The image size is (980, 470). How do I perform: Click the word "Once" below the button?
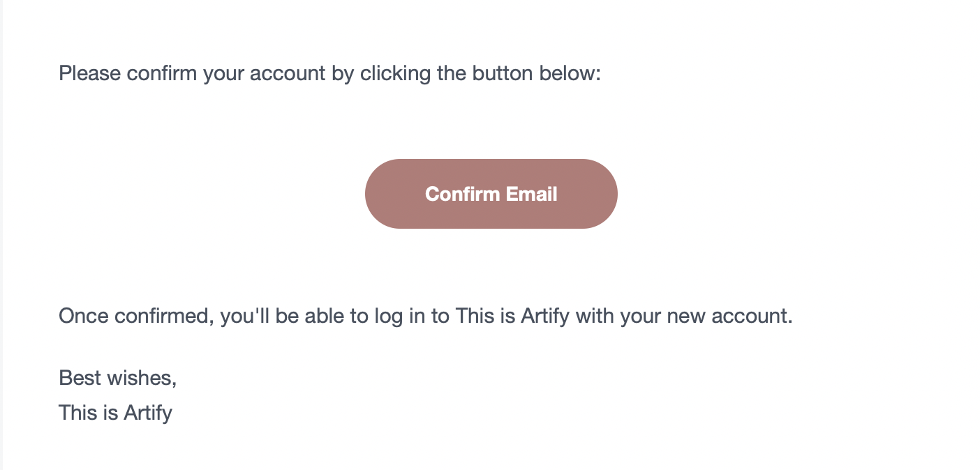pos(84,317)
